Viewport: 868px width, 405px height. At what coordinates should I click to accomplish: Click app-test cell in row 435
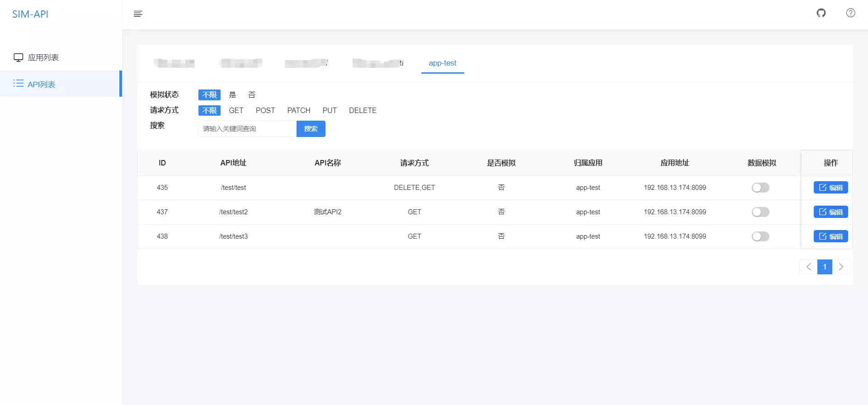(588, 188)
